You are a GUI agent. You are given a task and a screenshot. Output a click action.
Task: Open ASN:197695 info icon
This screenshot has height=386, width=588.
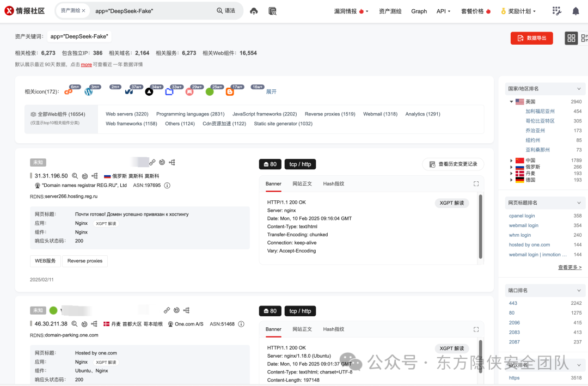coord(167,185)
